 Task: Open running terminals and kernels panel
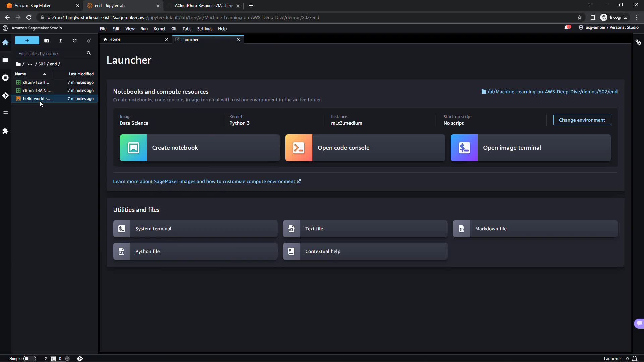pyautogui.click(x=5, y=78)
